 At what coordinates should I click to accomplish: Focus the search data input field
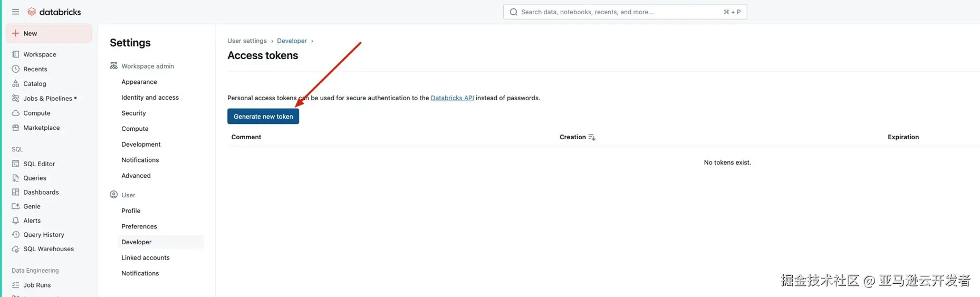point(624,12)
